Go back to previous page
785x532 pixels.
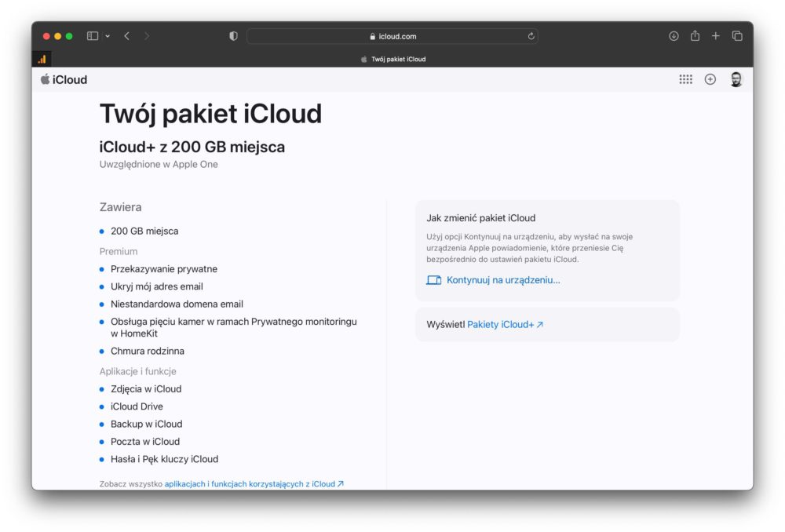(127, 36)
